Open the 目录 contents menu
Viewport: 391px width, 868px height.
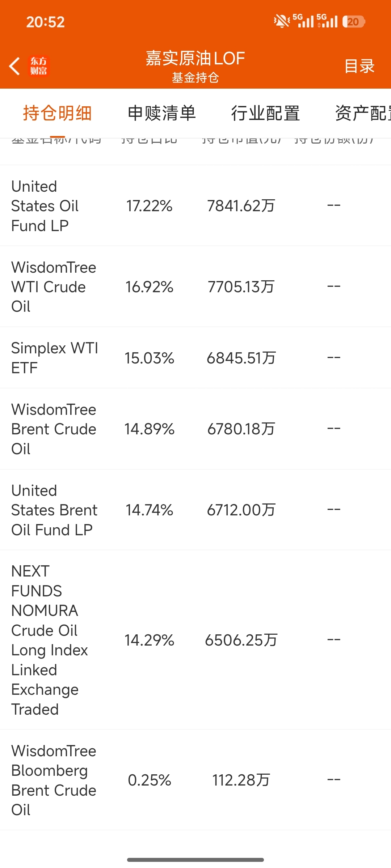359,66
